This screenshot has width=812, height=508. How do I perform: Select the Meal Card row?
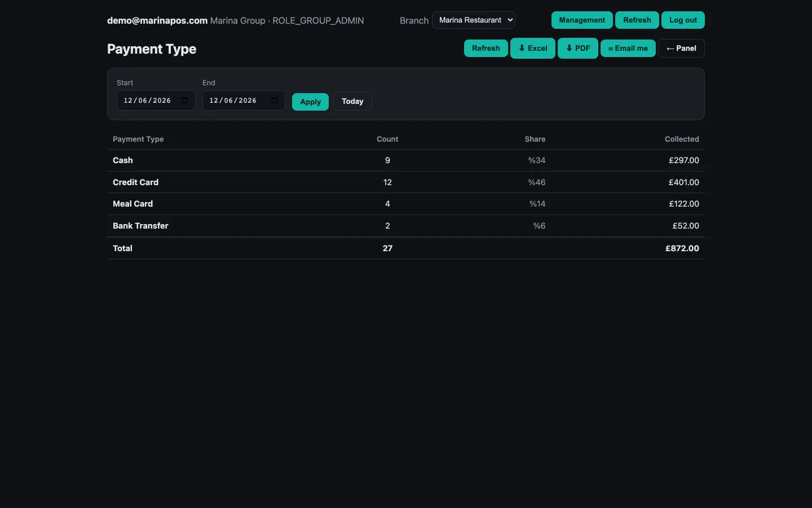(x=406, y=204)
